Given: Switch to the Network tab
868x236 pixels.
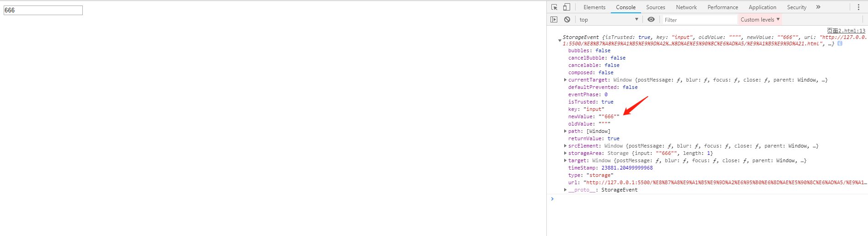Looking at the screenshot, I should tap(686, 7).
